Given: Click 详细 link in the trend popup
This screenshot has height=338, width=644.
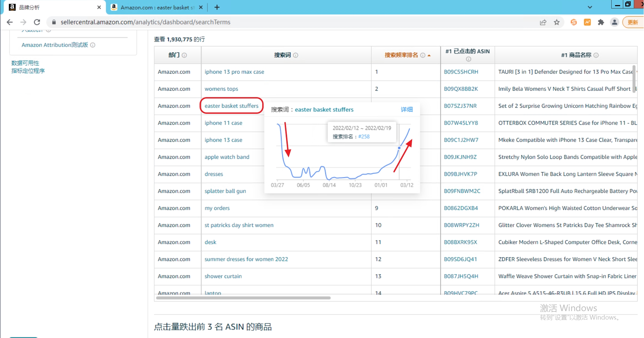Looking at the screenshot, I should [407, 109].
